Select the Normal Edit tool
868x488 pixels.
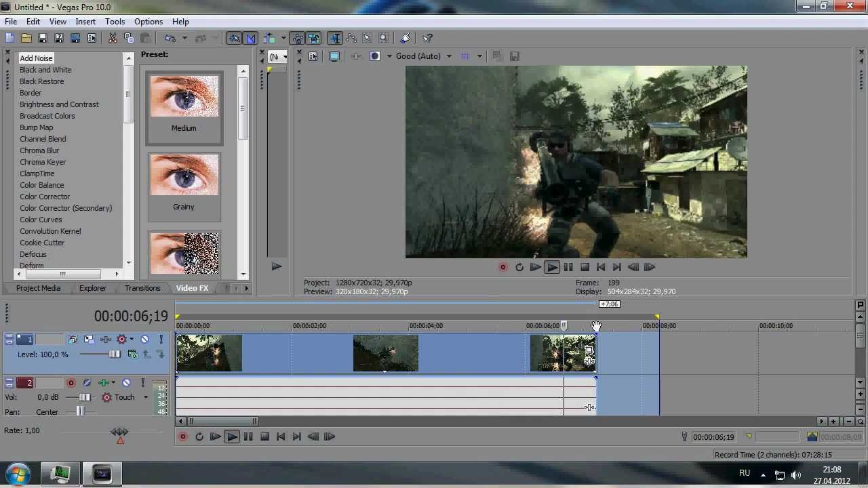tap(335, 39)
